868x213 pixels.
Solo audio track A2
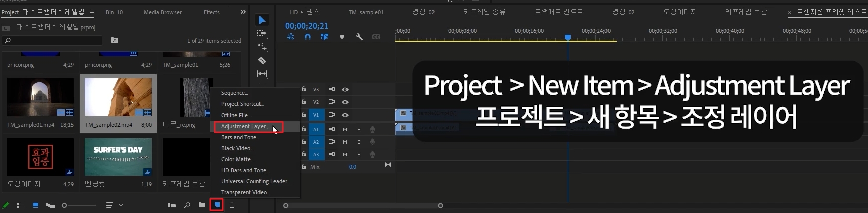click(x=359, y=142)
